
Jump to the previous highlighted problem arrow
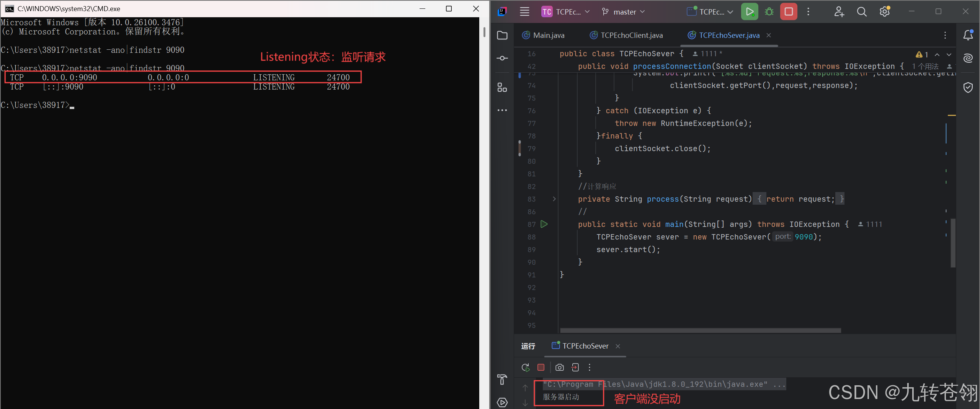(937, 54)
